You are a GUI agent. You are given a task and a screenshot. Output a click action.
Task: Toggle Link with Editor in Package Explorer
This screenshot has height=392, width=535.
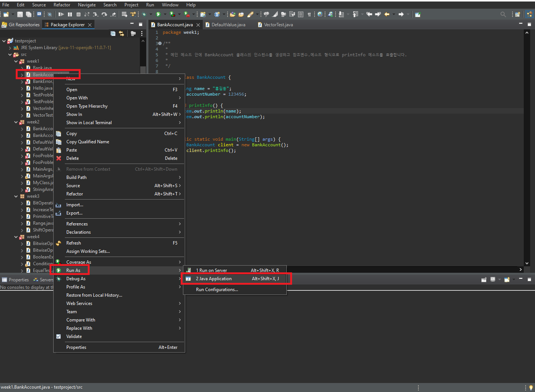pos(121,33)
